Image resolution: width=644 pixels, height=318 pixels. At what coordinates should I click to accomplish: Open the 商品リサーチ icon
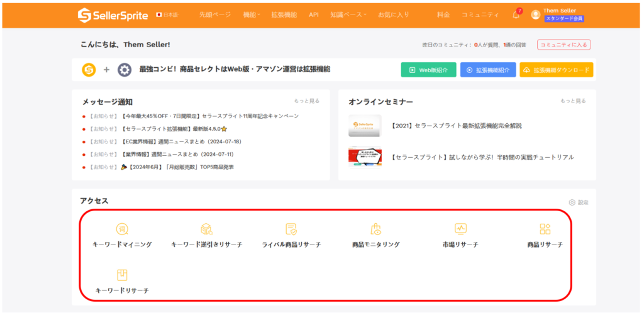(x=545, y=229)
